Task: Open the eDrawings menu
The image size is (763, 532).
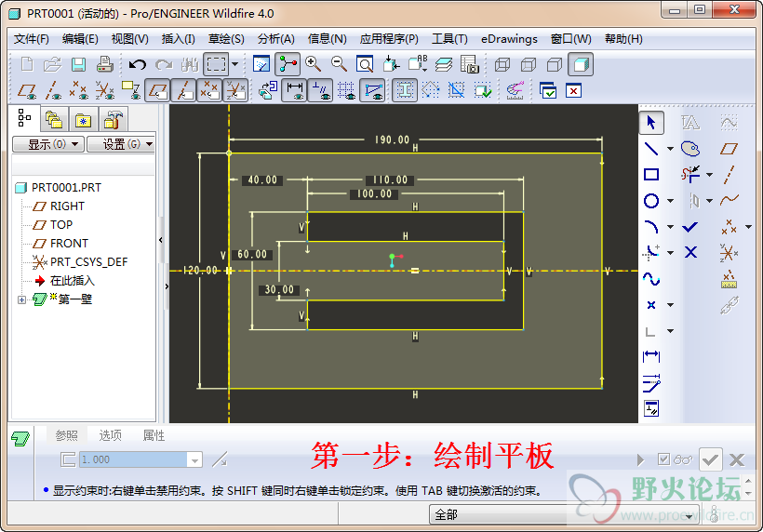Action: coord(509,39)
